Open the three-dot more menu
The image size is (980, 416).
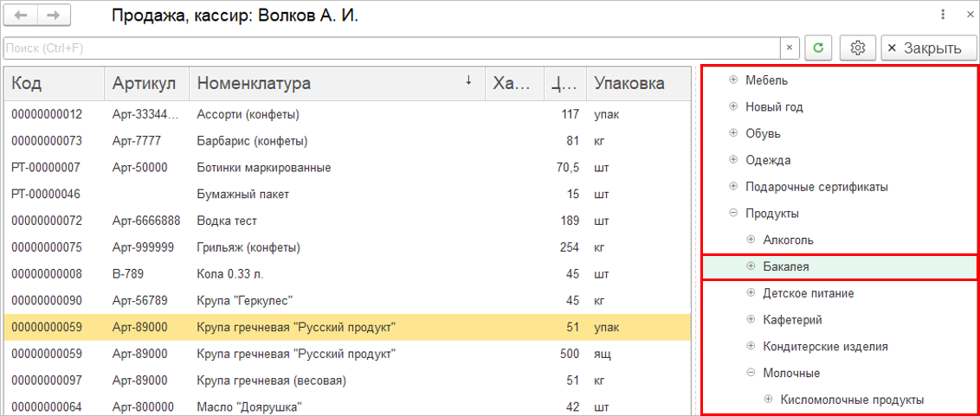point(944,15)
